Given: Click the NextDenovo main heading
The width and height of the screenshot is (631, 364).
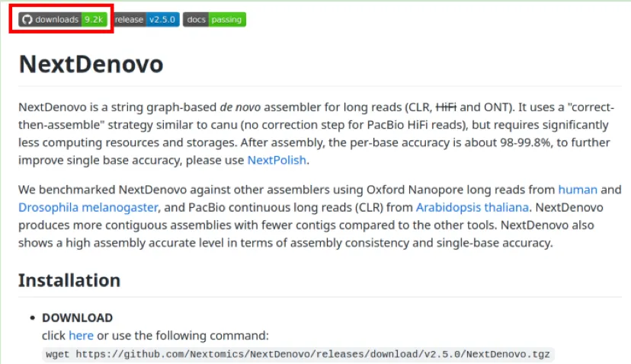Looking at the screenshot, I should 91,64.
